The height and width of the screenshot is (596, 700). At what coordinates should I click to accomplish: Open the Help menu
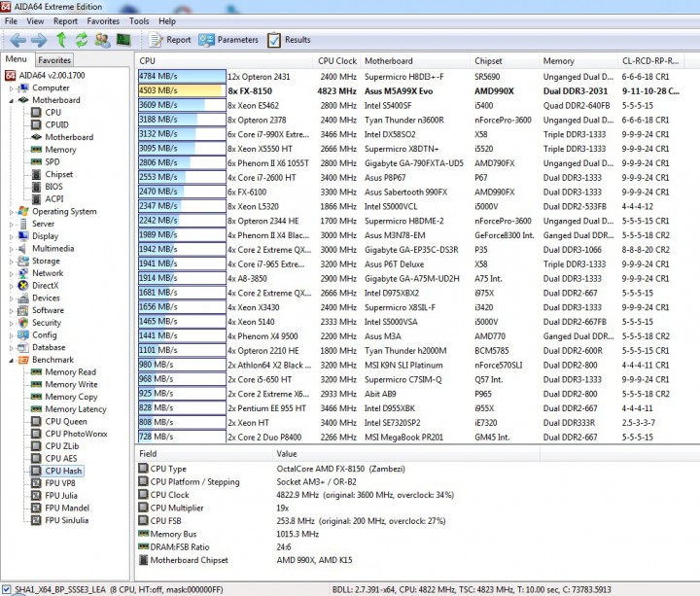(x=167, y=21)
